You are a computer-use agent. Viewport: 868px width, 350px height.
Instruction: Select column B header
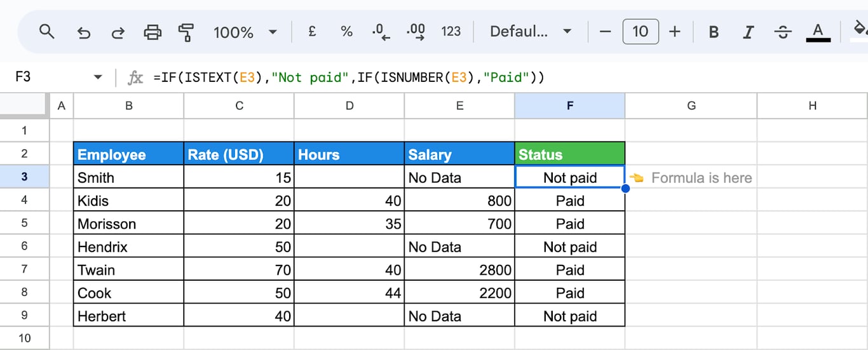(x=129, y=106)
